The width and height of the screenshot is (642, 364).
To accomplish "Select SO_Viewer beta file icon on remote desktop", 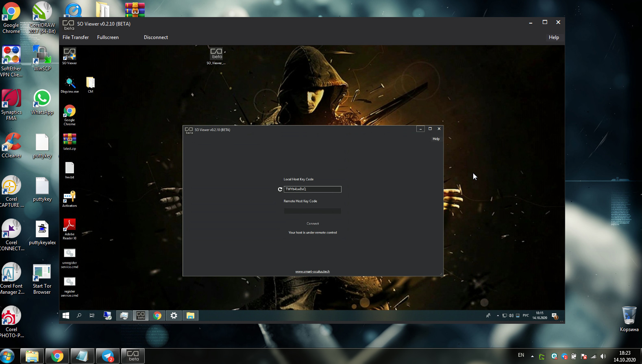I will click(216, 56).
